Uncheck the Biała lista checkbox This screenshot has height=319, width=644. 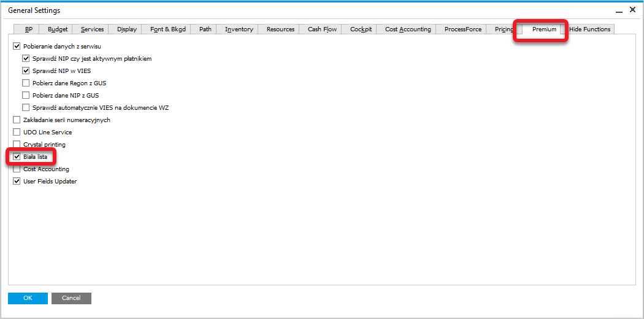[17, 157]
